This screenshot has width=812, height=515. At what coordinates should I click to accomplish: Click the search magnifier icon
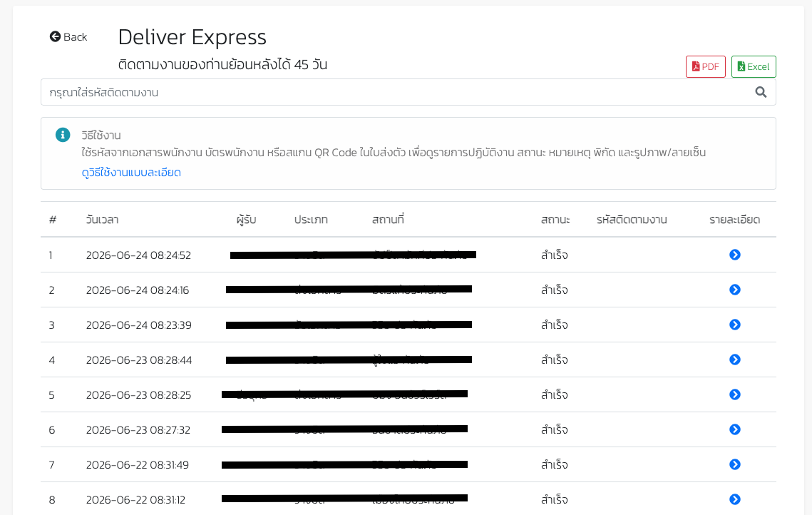tap(761, 92)
